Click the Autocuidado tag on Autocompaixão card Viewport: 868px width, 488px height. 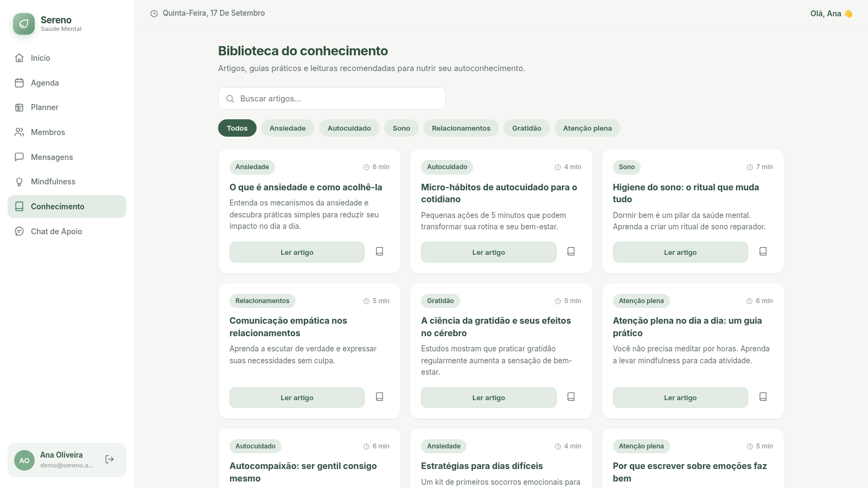(x=256, y=446)
